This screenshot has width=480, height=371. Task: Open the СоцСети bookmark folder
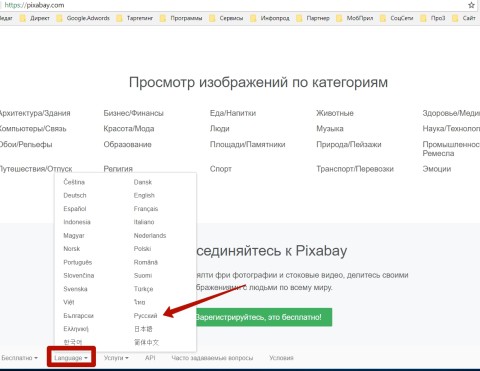tap(397, 18)
